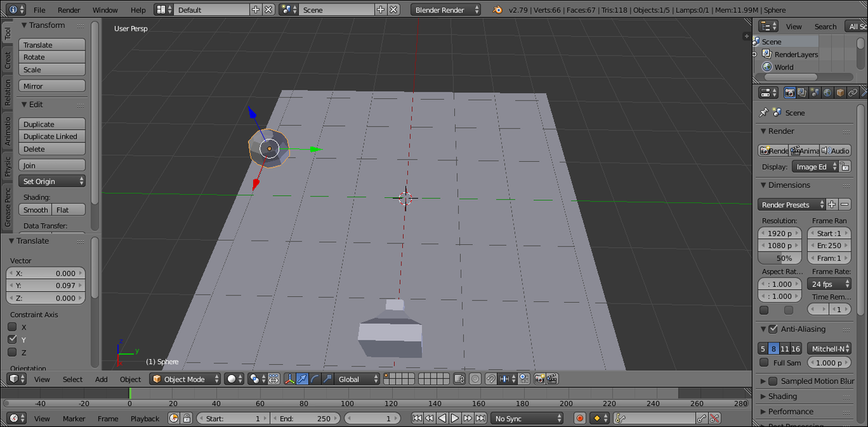The image size is (868, 427).
Task: Click the Duplicate Linked button
Action: [52, 137]
